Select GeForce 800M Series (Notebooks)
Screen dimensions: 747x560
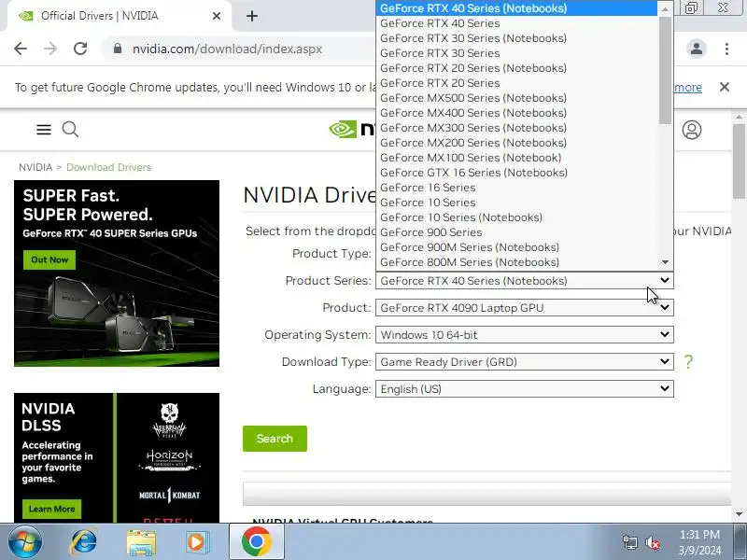click(516, 262)
